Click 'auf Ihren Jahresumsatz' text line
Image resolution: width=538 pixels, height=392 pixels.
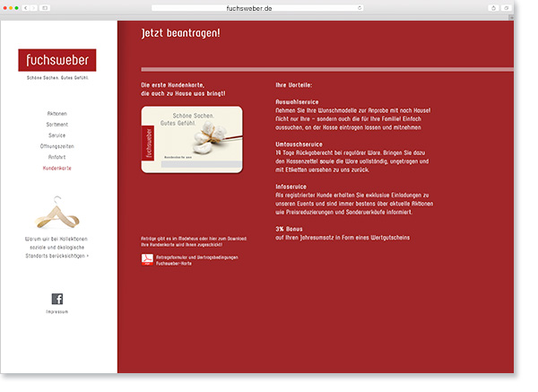pos(343,238)
